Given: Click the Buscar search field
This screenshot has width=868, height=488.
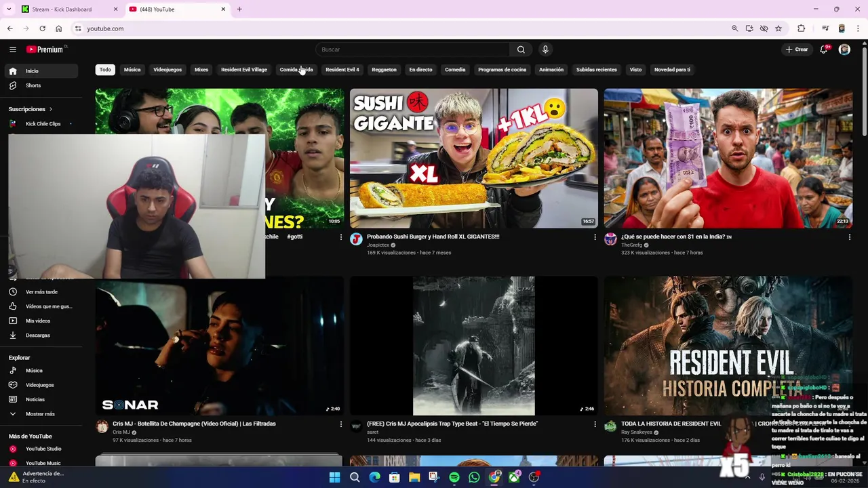Looking at the screenshot, I should coord(413,49).
